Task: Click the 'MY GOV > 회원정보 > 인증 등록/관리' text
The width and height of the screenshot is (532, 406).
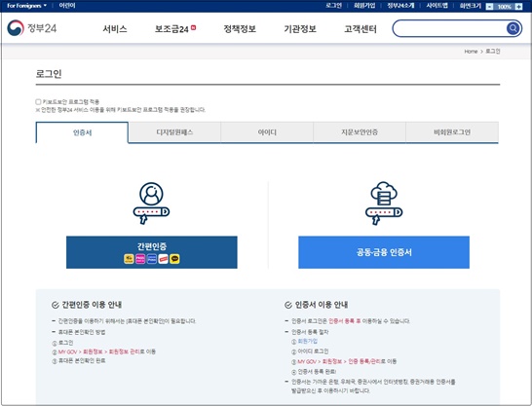Action: [x=339, y=361]
